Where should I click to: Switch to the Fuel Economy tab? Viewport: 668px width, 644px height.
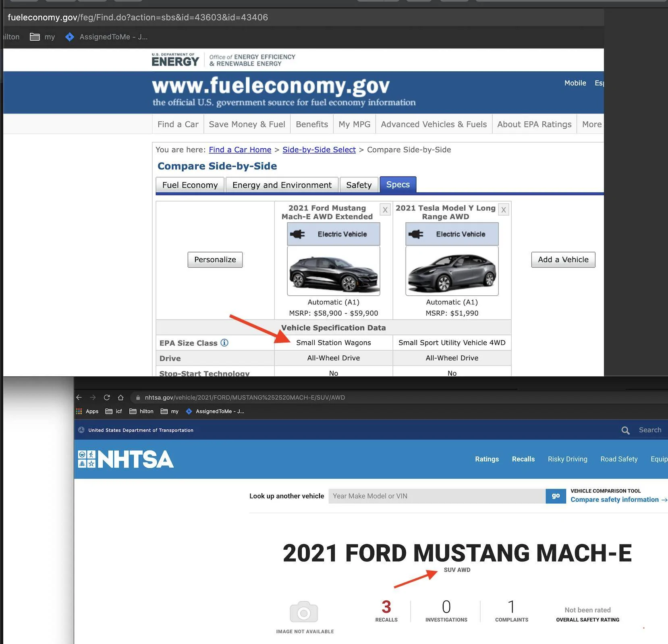point(190,185)
